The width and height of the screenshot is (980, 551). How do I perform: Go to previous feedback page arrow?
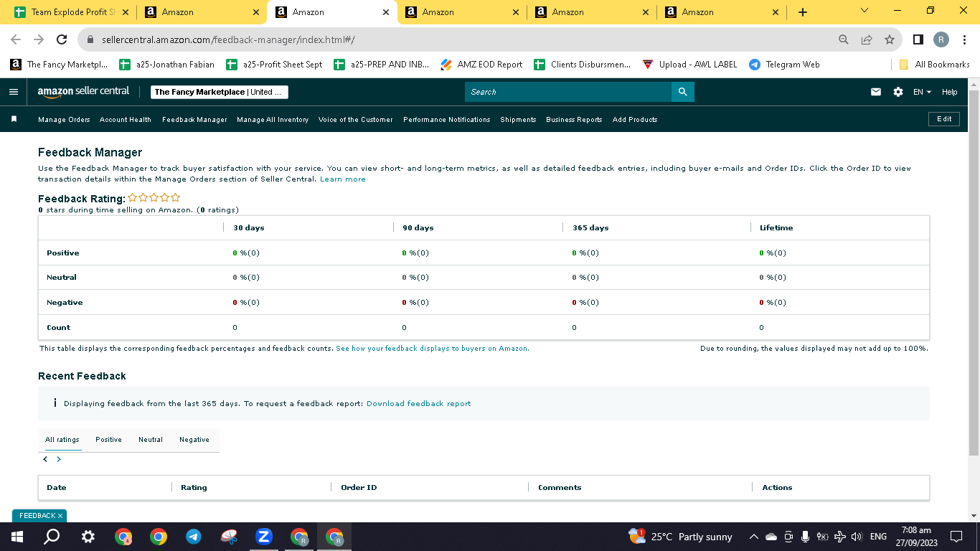tap(45, 459)
